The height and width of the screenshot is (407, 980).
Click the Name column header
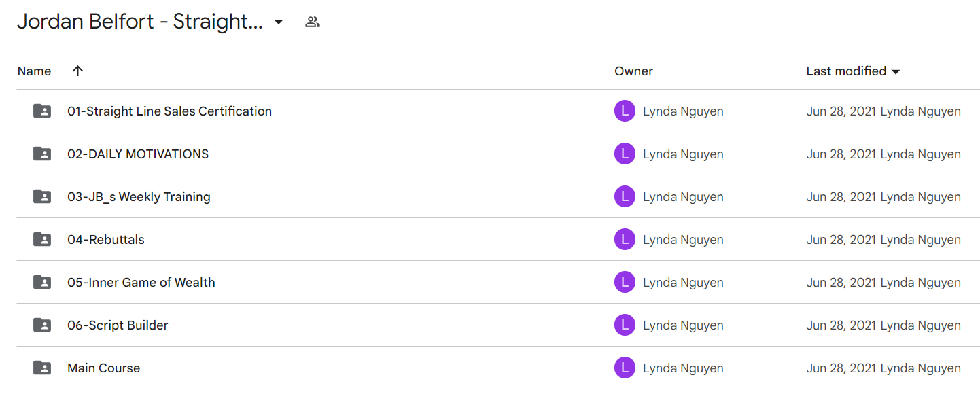[34, 71]
